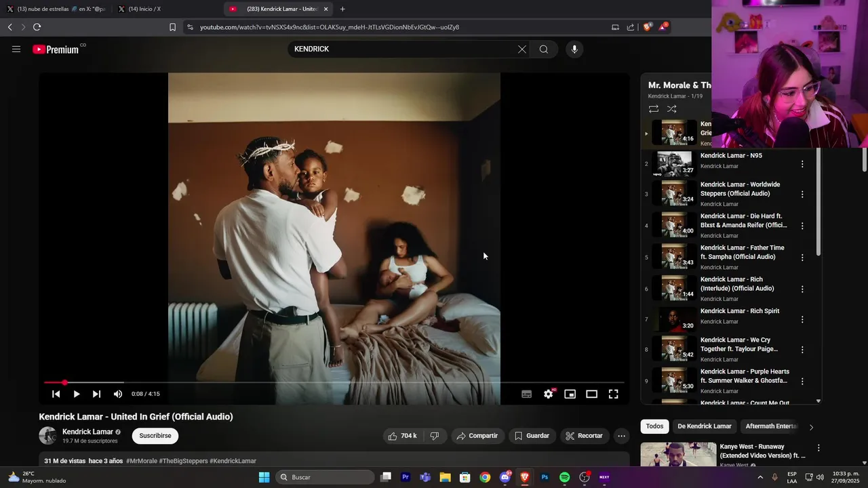Open Brave Shields lion icon

[647, 27]
